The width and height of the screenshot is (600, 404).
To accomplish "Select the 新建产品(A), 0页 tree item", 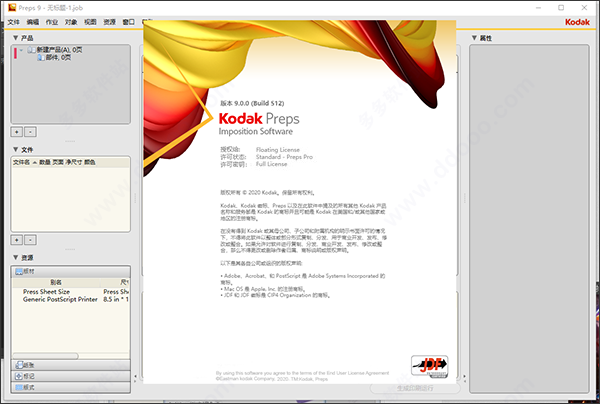I will [59, 50].
